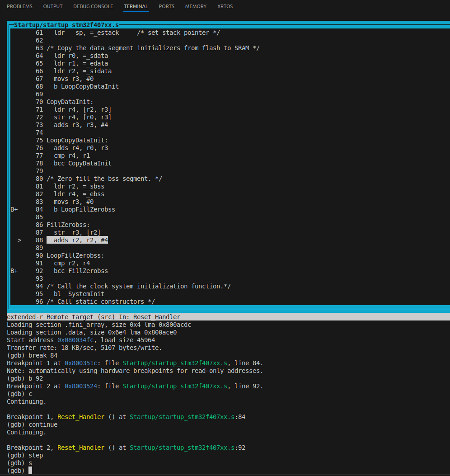Click the Reset_Handler link after Breakpoint 1

click(80, 417)
